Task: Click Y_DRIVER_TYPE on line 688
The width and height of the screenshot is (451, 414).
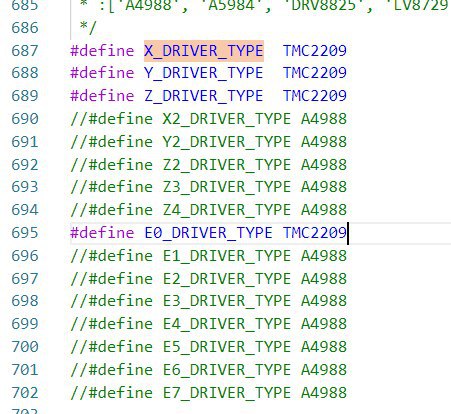Action: point(204,73)
